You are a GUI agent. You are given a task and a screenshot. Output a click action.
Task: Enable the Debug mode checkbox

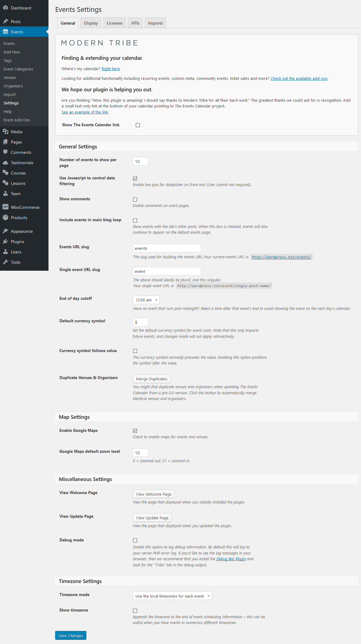pyautogui.click(x=135, y=540)
